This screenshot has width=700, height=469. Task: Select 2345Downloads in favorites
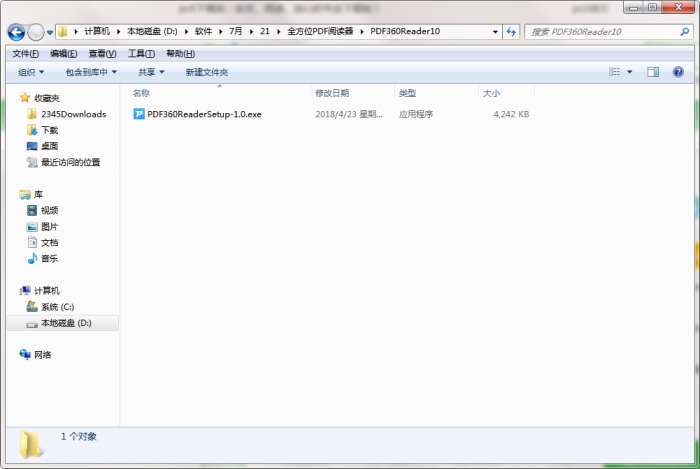click(x=74, y=114)
